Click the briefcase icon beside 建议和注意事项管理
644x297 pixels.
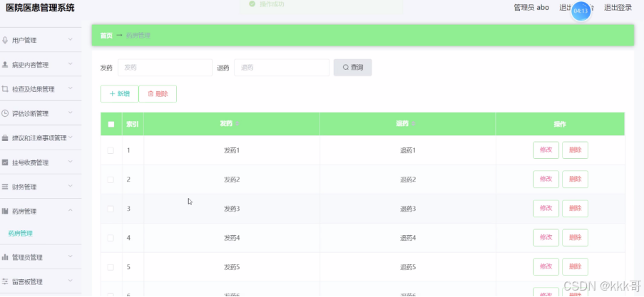pos(5,138)
